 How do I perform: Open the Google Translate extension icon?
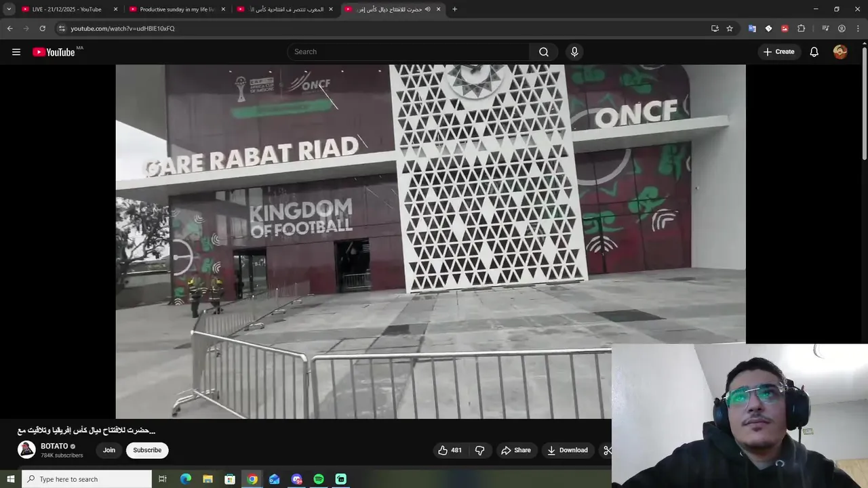(752, 28)
